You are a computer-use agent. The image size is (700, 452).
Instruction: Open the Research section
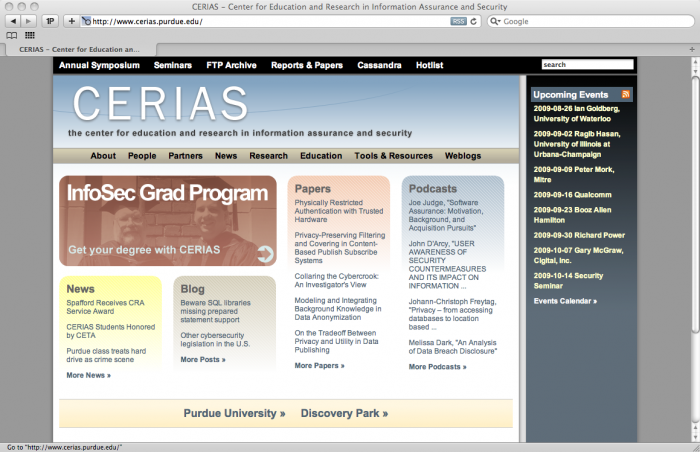click(x=268, y=156)
